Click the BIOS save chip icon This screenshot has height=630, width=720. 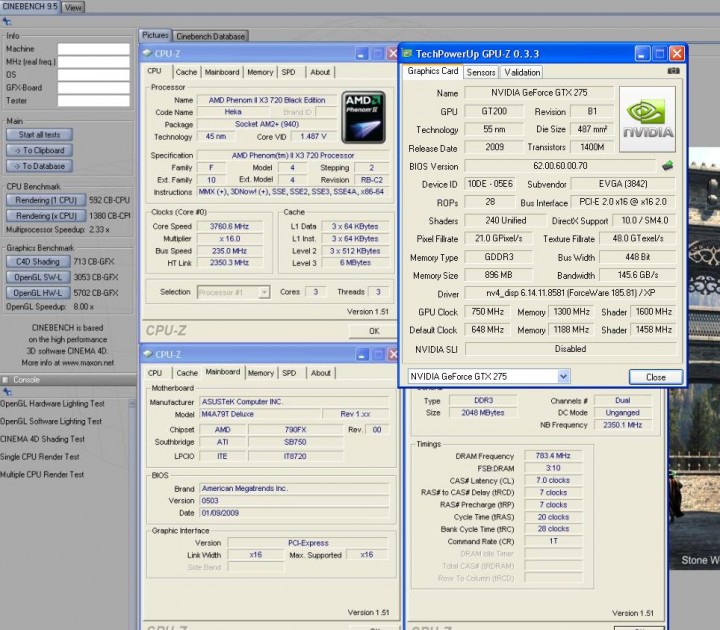coord(667,166)
